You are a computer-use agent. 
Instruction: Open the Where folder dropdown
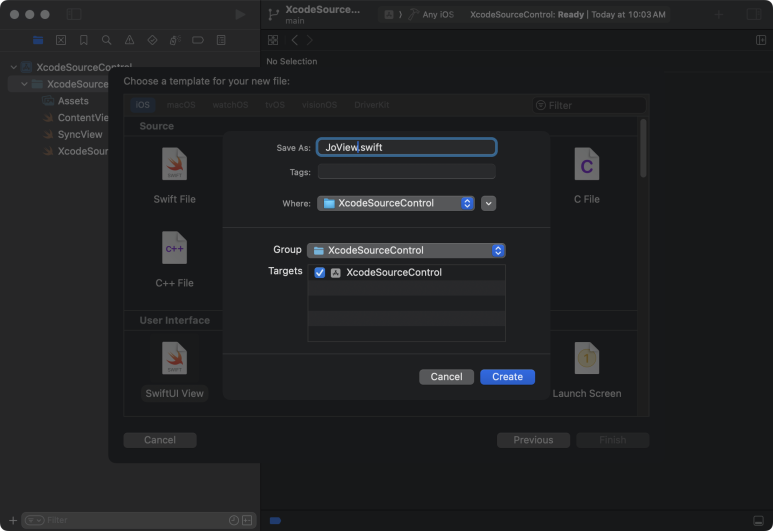coord(396,203)
